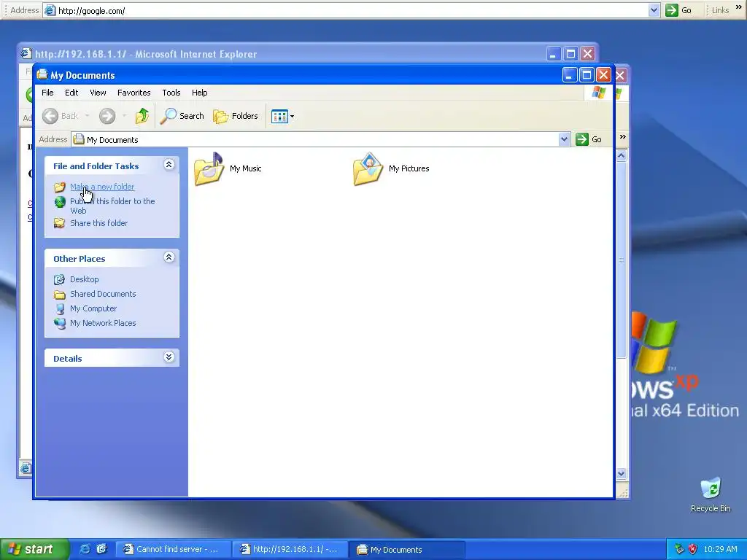Open the Help menu
Viewport: 747px width, 560px height.
click(x=200, y=93)
